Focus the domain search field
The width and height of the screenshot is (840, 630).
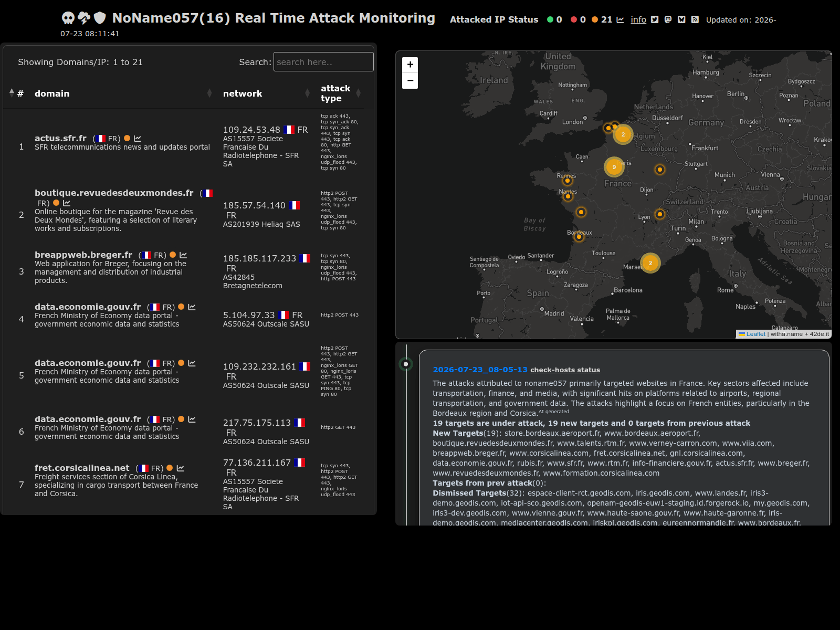tap(323, 62)
